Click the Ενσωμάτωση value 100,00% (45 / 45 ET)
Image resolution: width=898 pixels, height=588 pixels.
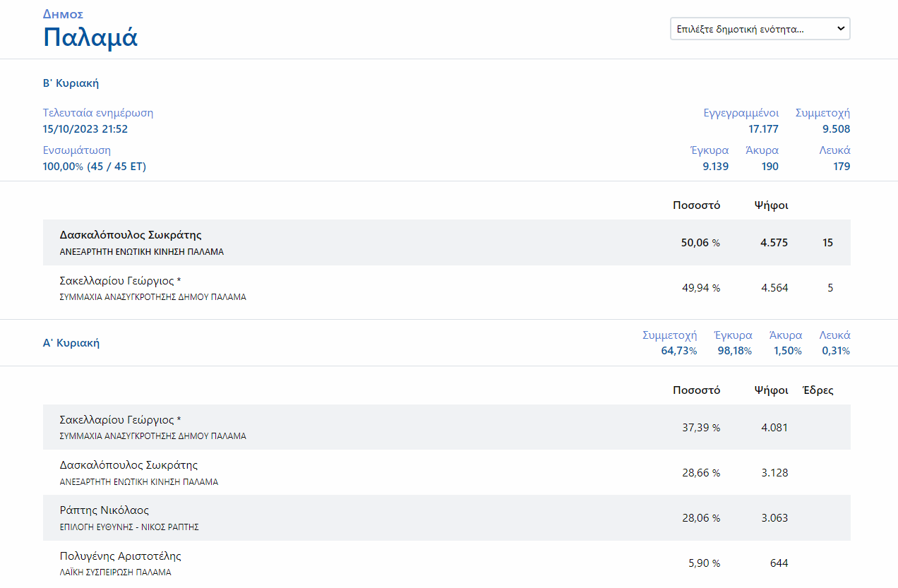coord(95,167)
